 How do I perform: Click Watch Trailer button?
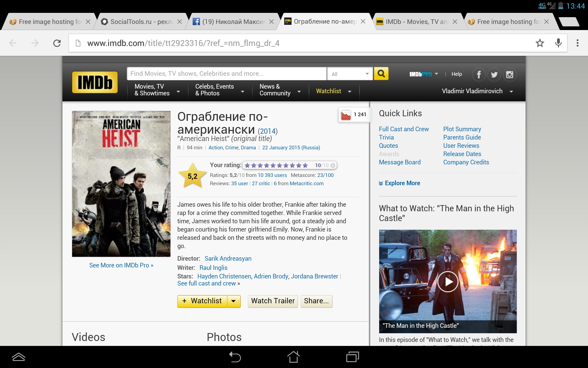(273, 301)
